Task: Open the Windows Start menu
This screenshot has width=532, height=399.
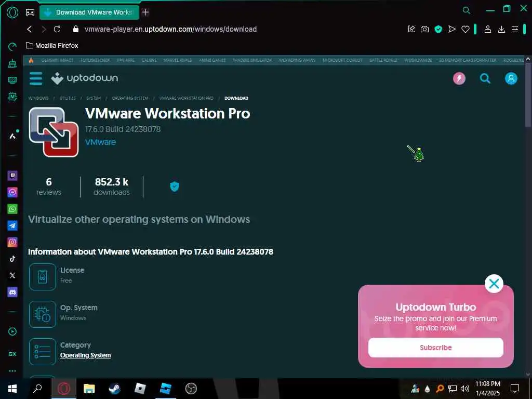Action: click(12, 389)
